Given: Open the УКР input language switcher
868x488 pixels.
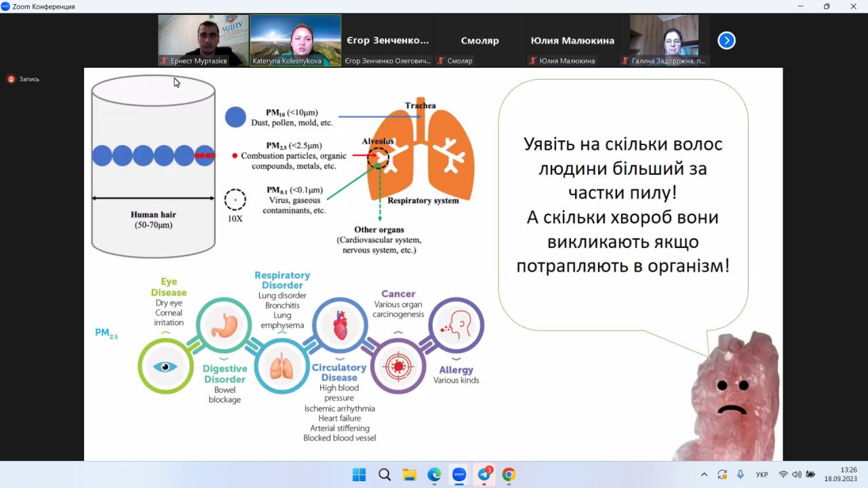Looking at the screenshot, I should pyautogui.click(x=762, y=474).
